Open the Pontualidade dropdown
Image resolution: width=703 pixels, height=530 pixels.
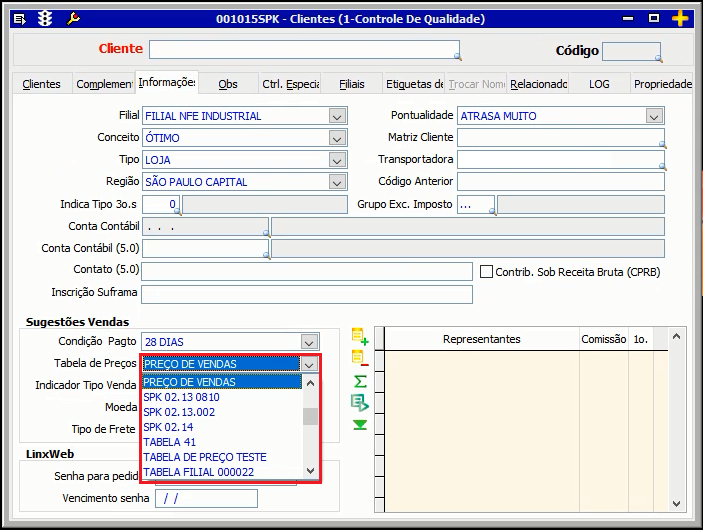click(x=654, y=116)
